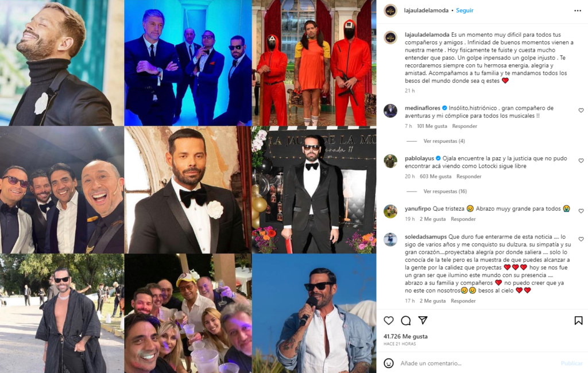Like the soledadsamups comment
This screenshot has height=373, width=588.
coord(581,239)
